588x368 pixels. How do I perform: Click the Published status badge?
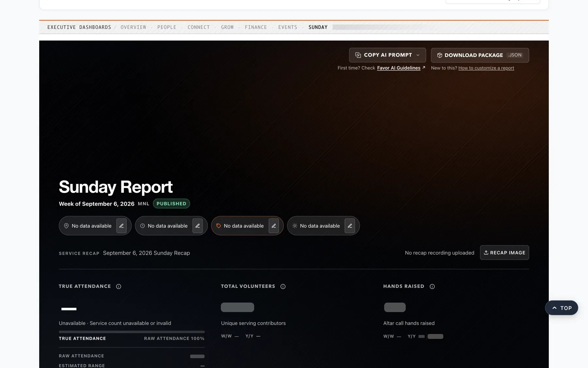pyautogui.click(x=171, y=203)
